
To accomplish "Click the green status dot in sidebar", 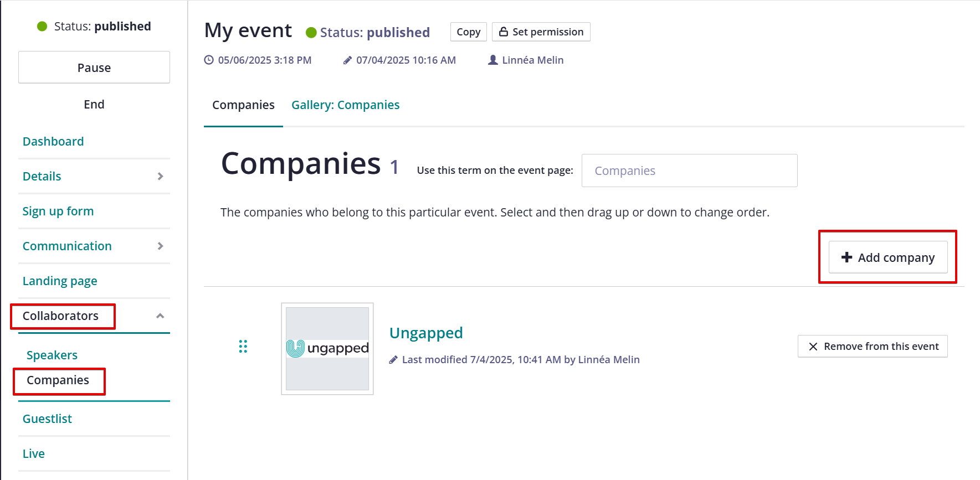I will tap(42, 26).
